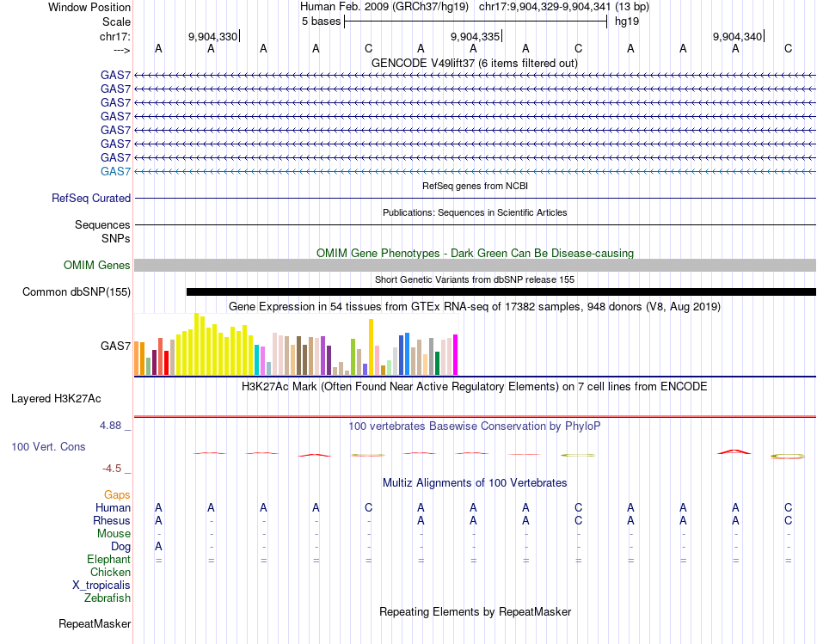Click the A base in the Dog row

pos(158,547)
